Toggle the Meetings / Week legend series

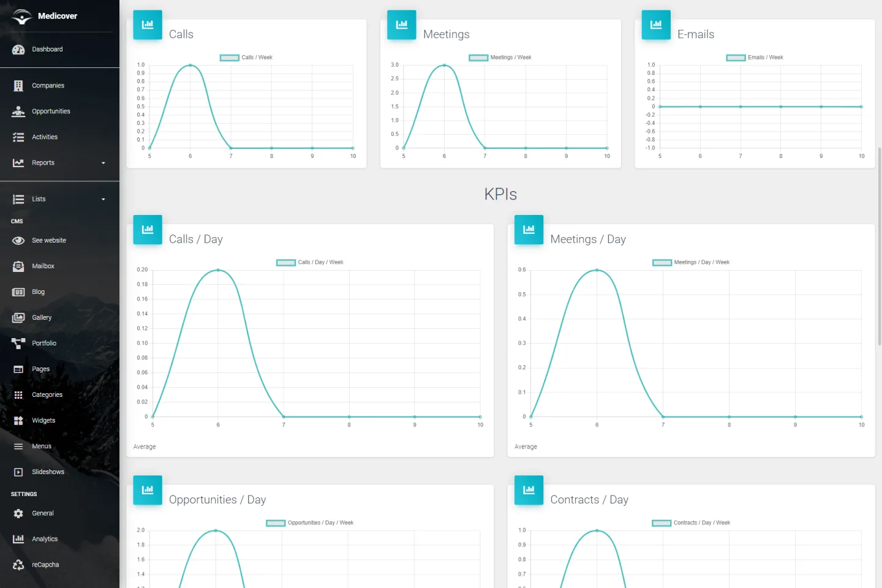500,58
